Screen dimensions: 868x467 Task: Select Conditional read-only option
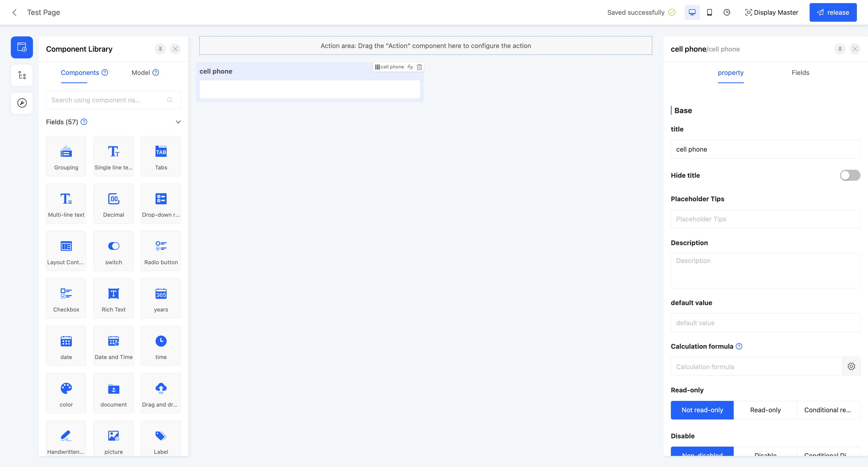[x=828, y=410]
